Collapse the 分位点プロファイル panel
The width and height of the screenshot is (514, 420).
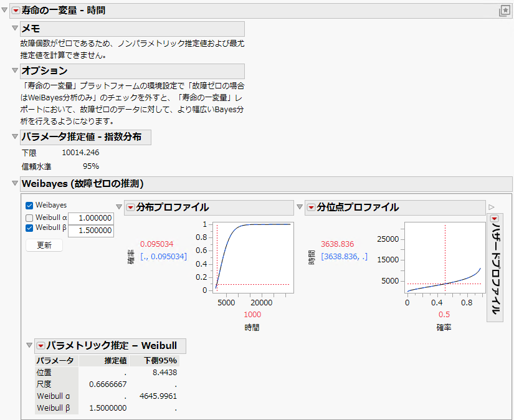point(300,207)
